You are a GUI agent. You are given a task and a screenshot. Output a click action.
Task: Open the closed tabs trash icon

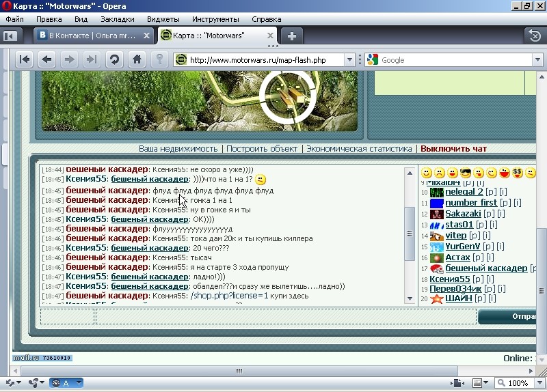click(x=535, y=36)
